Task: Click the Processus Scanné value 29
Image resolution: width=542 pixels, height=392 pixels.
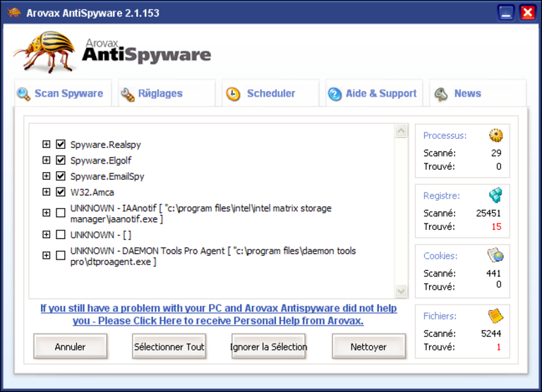Action: pos(496,153)
